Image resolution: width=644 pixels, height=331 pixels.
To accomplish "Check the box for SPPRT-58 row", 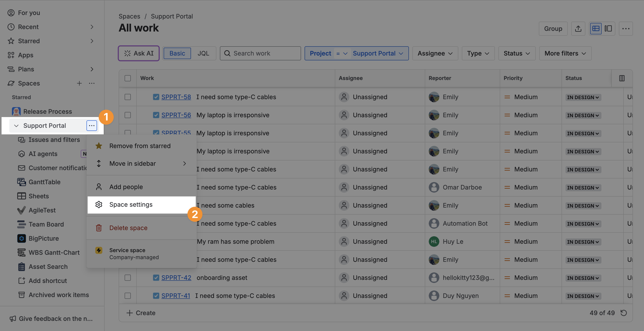I will 127,97.
